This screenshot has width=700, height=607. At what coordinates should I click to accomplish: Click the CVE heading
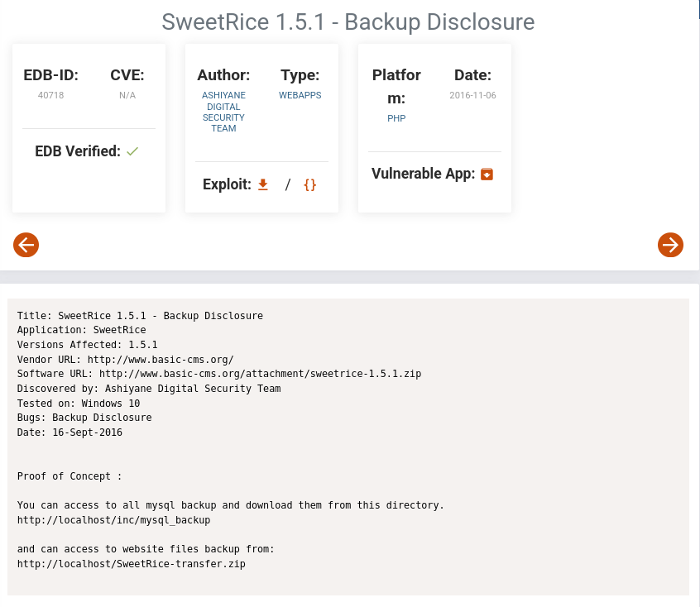[x=127, y=75]
